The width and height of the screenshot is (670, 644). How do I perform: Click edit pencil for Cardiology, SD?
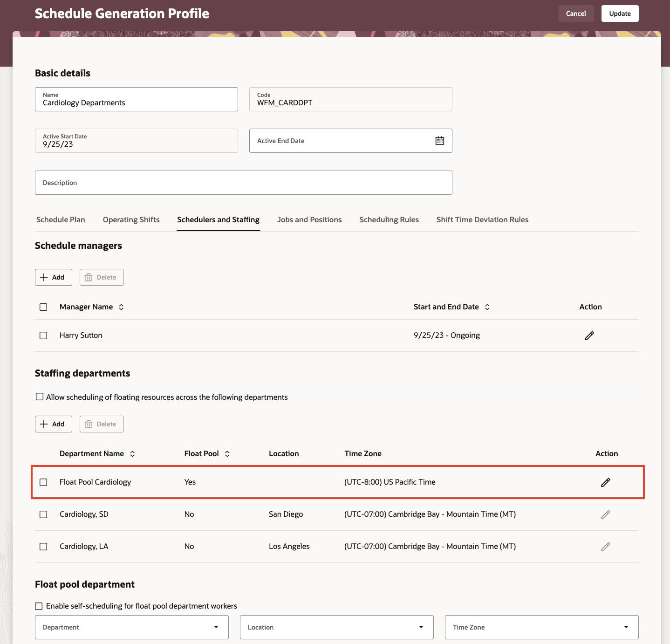[605, 514]
